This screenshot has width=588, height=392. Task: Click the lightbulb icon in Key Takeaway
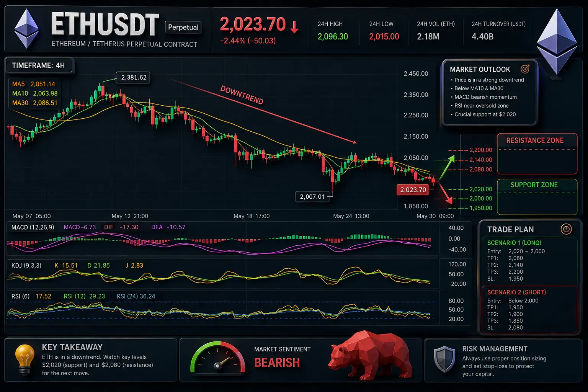pos(24,359)
